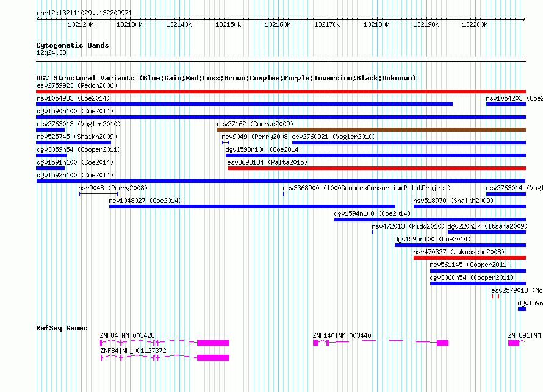Select the nsv9048 (Perry2008) thin interval marker
This screenshot has width=543, height=392.
coord(99,194)
